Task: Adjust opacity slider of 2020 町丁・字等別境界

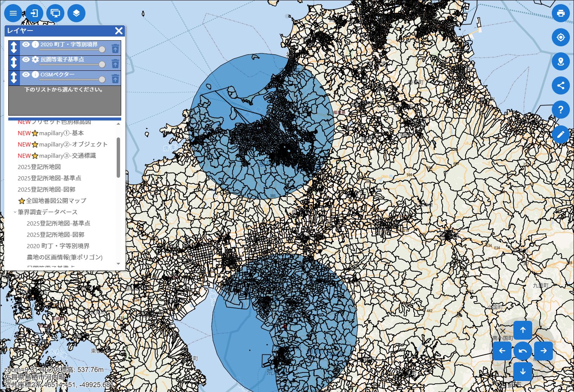Action: coord(102,49)
